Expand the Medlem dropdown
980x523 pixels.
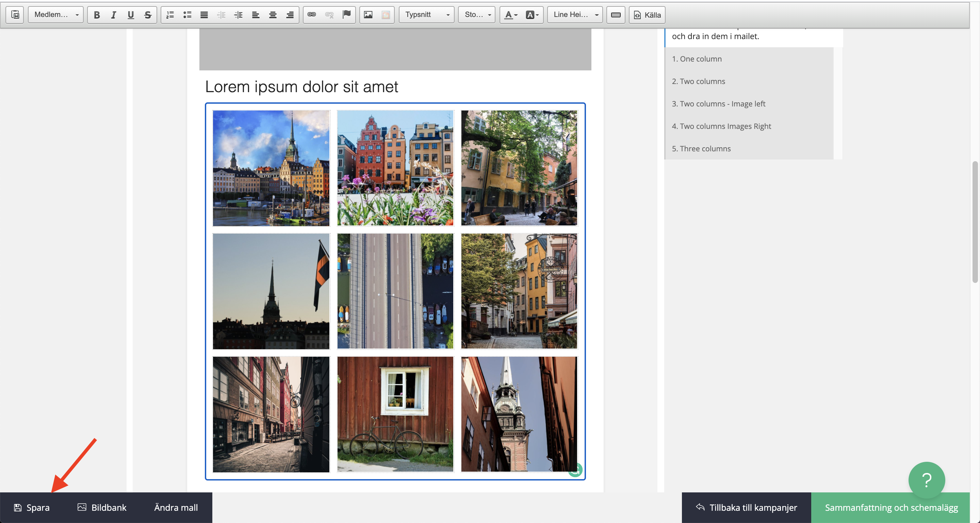[55, 15]
